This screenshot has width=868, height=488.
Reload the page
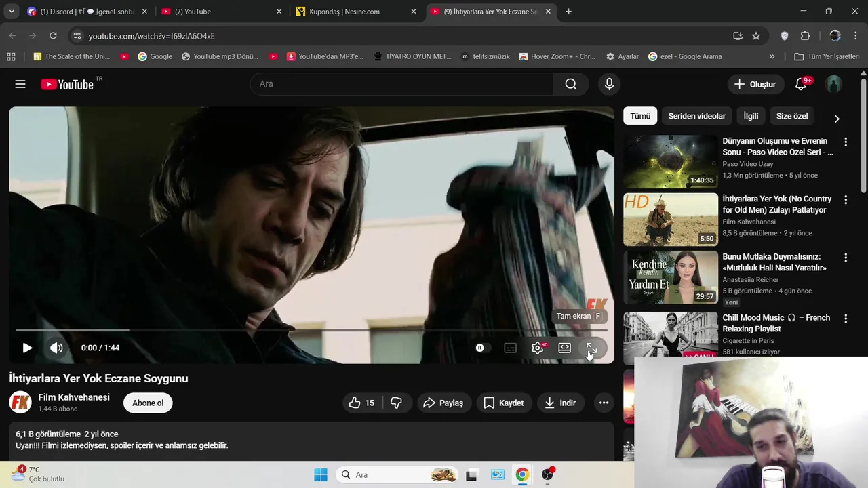[53, 36]
